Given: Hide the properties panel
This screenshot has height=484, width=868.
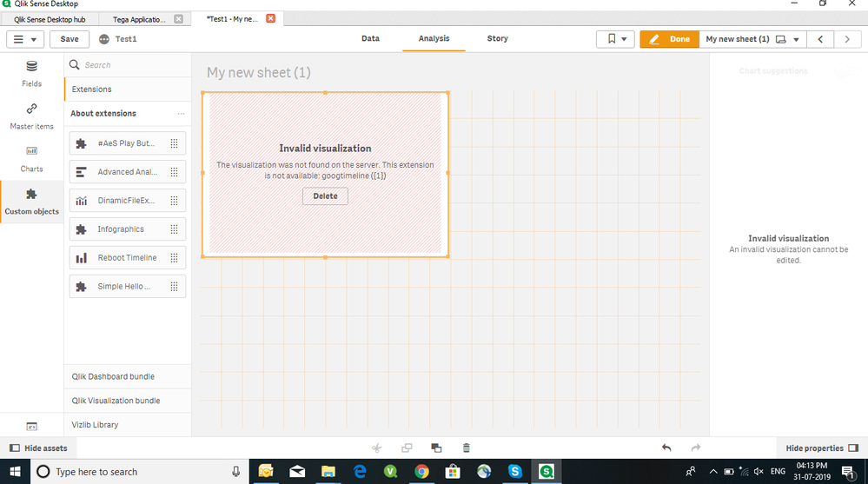Looking at the screenshot, I should tap(821, 448).
